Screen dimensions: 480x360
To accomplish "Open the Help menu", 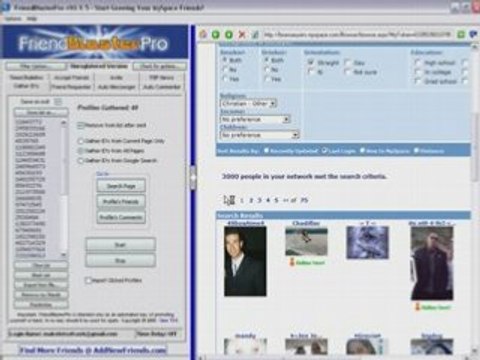I will pyautogui.click(x=32, y=19).
